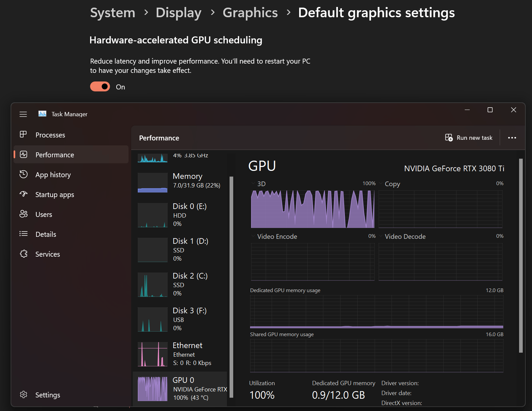This screenshot has width=532, height=411.
Task: Select the Disk 0 (E:) thumbnail graph
Action: [153, 215]
